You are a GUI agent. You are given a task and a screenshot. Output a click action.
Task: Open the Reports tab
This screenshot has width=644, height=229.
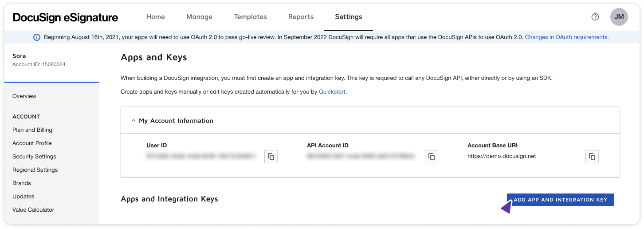(x=301, y=17)
